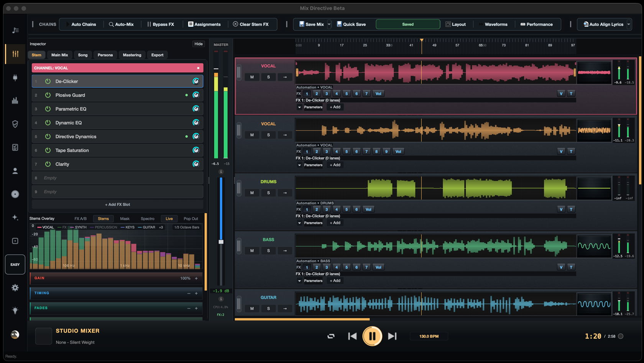Open the spectrum bars sidebar icon
Viewport: 644px width, 363px height.
(x=15, y=101)
